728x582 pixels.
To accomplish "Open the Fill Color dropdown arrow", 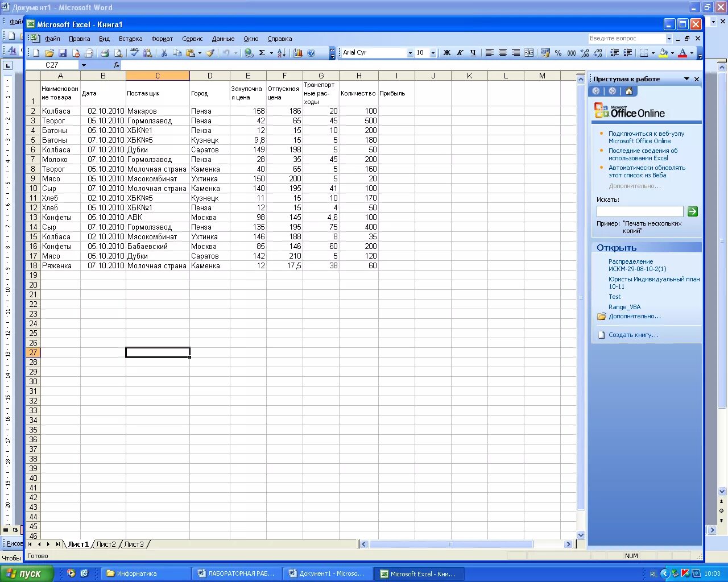I will (672, 53).
